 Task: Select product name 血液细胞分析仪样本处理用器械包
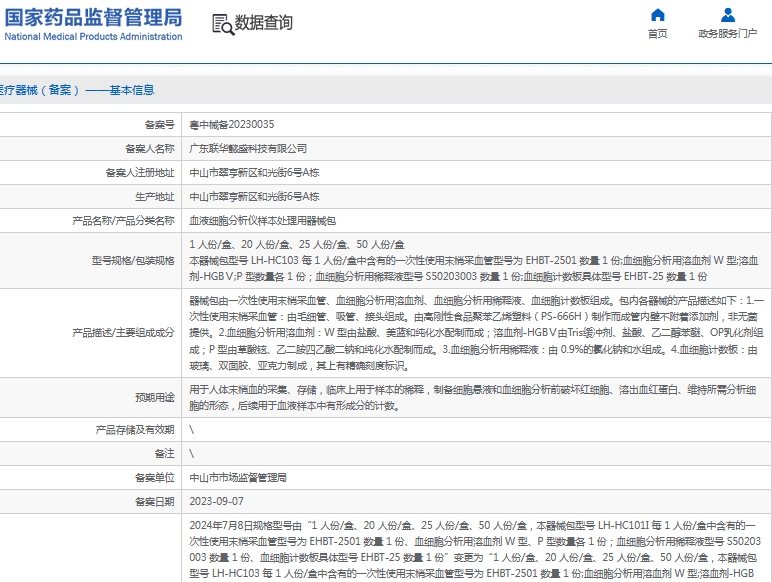(262, 221)
